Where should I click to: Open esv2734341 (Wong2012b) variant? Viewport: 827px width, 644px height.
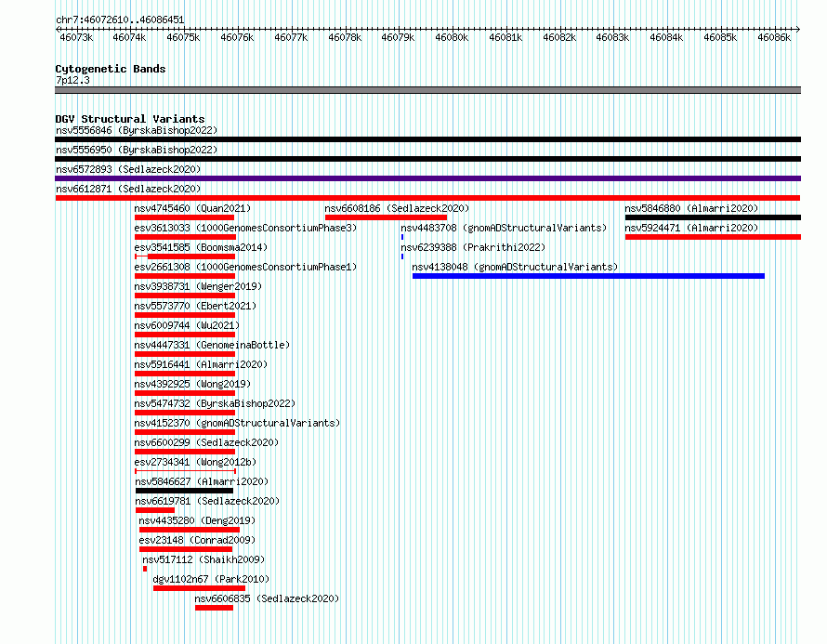[195, 462]
